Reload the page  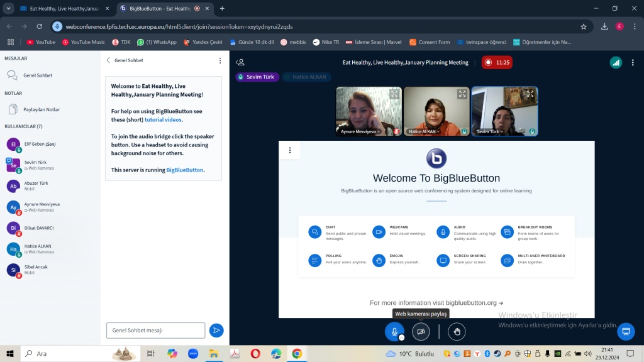click(40, 26)
